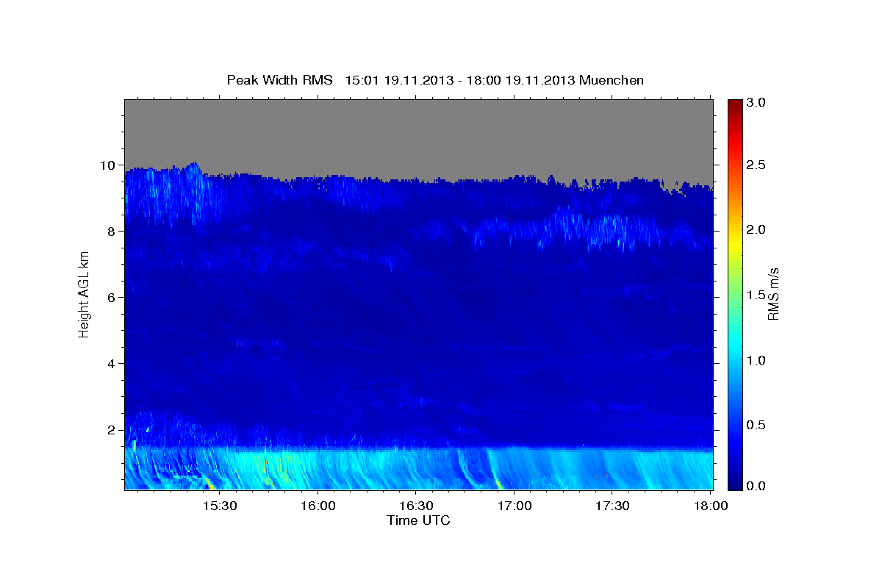882x588 pixels.
Task: Click the colorbar value 2.0
Action: click(x=757, y=230)
